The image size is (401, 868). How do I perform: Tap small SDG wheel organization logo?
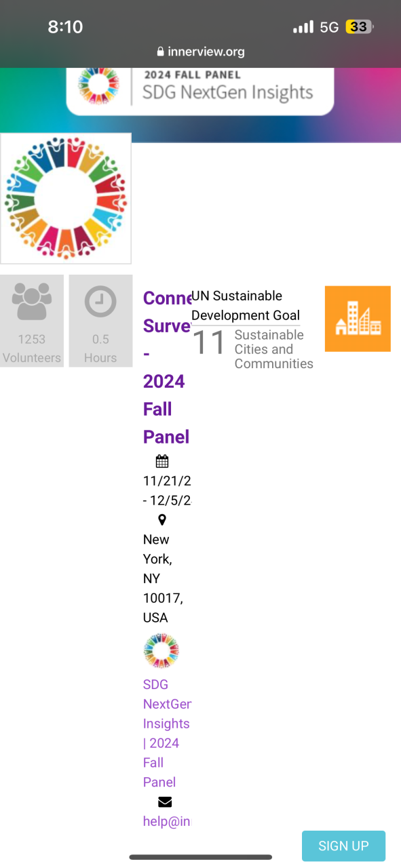(161, 651)
